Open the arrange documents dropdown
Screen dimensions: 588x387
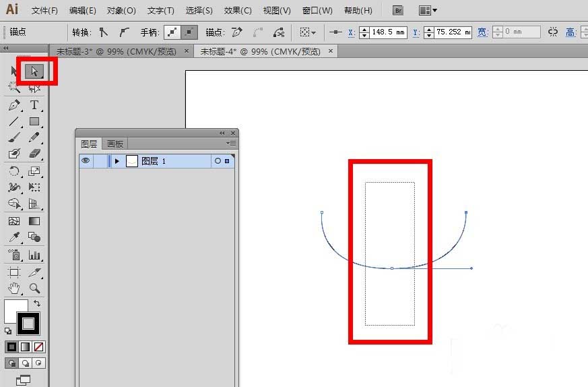[x=428, y=11]
